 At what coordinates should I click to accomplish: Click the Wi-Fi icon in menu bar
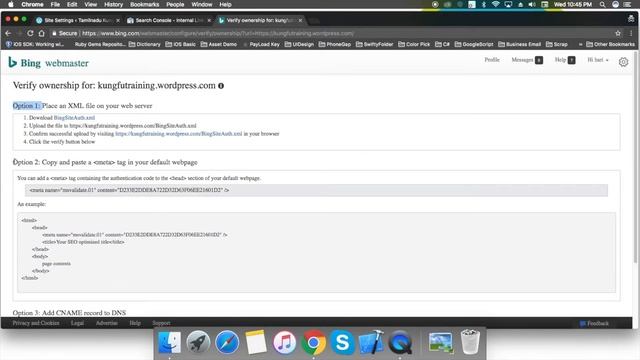496,4
